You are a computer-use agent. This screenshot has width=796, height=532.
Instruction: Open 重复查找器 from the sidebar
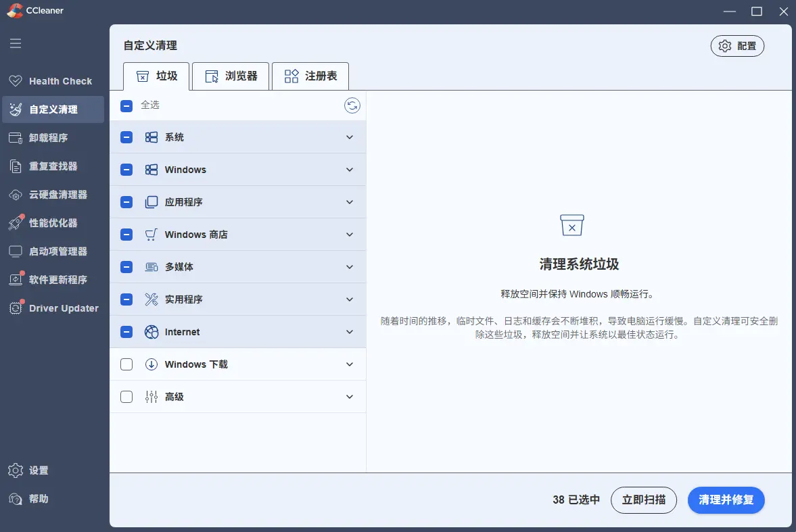[53, 166]
